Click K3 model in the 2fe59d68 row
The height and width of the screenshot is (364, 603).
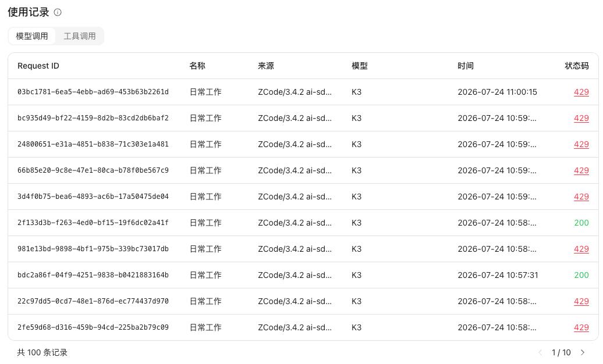click(x=356, y=327)
